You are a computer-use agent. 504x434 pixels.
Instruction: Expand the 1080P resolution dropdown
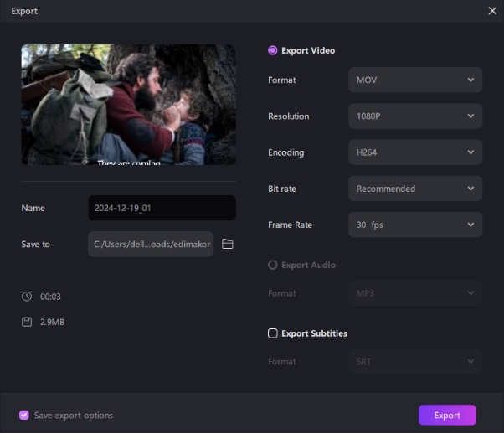click(x=414, y=116)
